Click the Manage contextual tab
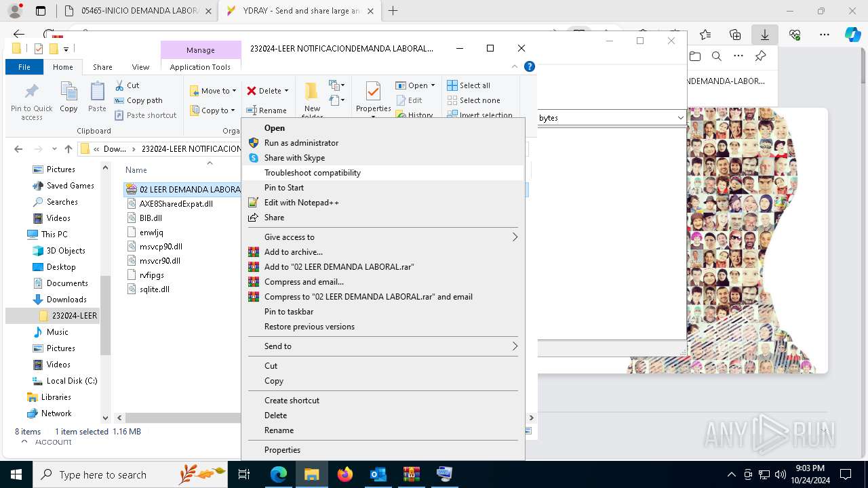 [201, 50]
